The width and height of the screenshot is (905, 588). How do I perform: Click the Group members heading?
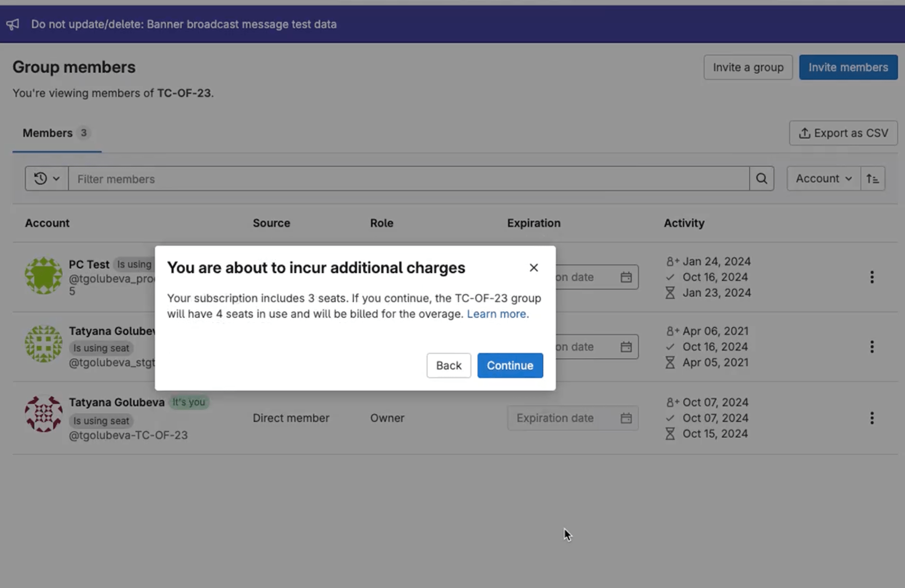point(74,67)
